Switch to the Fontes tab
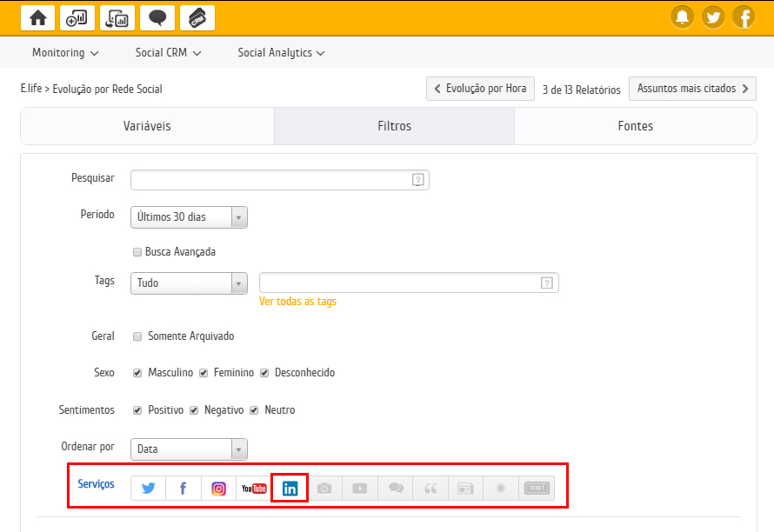The height and width of the screenshot is (532, 774). pos(635,126)
